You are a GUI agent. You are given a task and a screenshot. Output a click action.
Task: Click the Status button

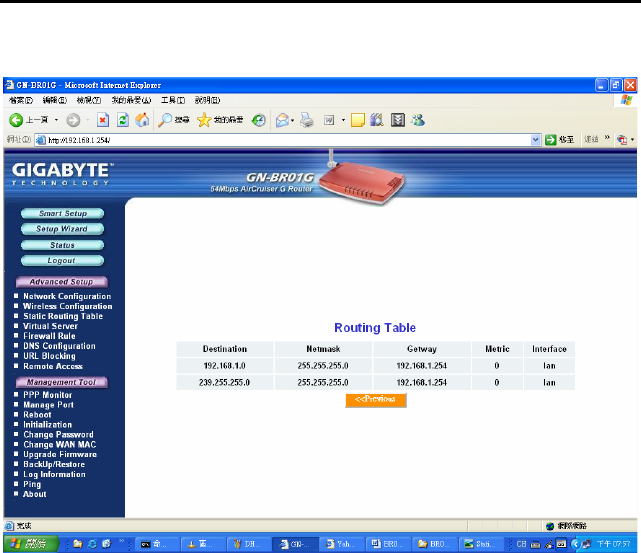[x=62, y=245]
